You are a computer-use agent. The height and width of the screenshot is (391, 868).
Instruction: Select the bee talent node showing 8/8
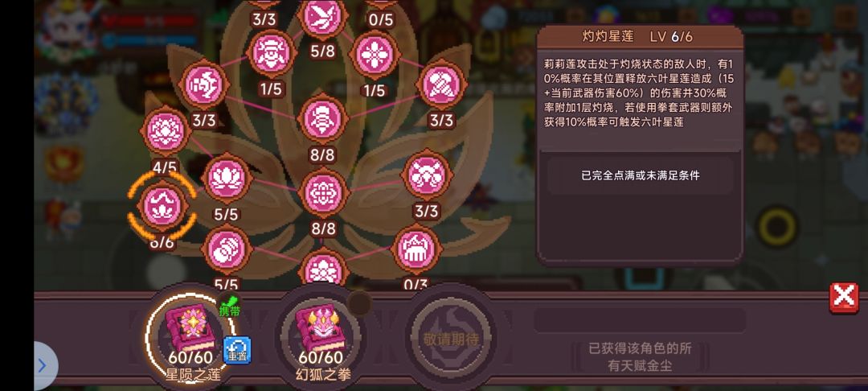(323, 118)
